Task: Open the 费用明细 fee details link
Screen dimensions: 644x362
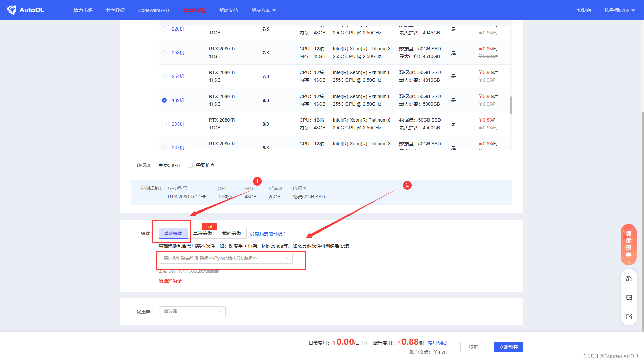Action: pyautogui.click(x=437, y=343)
